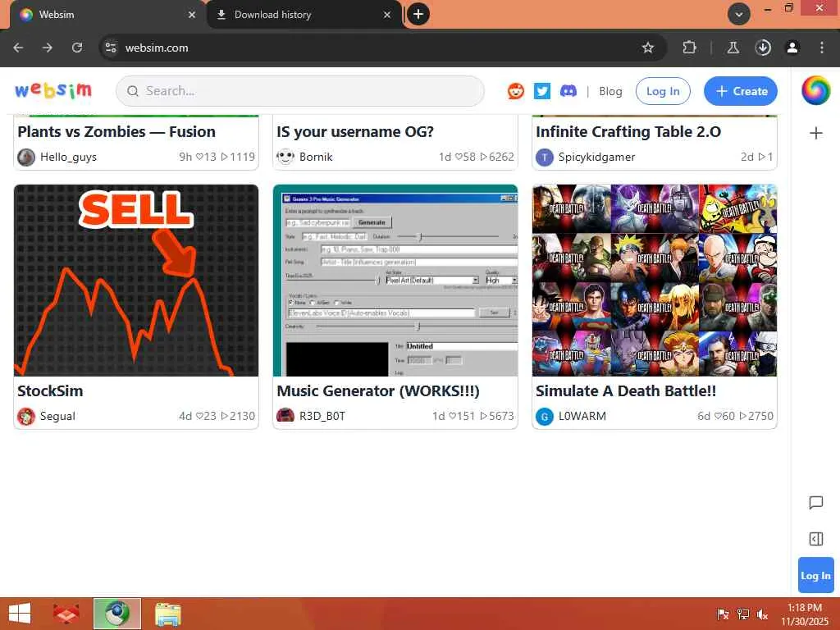Viewport: 840px width, 630px height.
Task: Open R3D_B0T author avatar
Action: (285, 416)
